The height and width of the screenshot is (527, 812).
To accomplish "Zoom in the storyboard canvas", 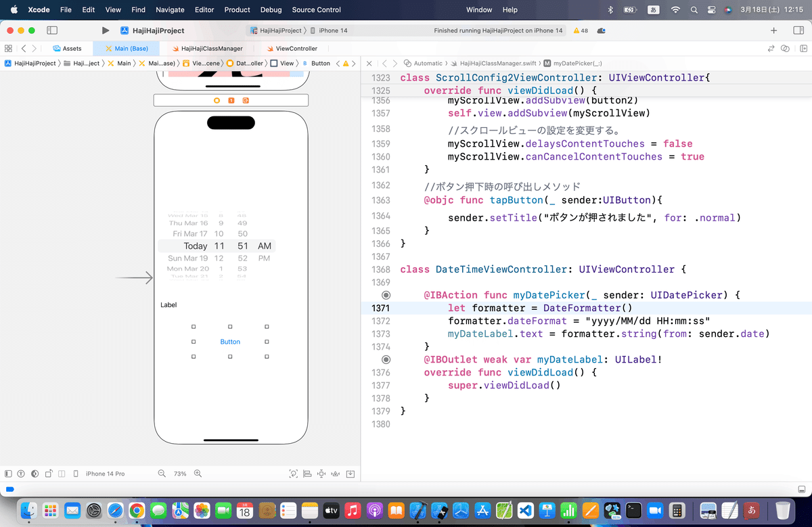I will [x=198, y=474].
